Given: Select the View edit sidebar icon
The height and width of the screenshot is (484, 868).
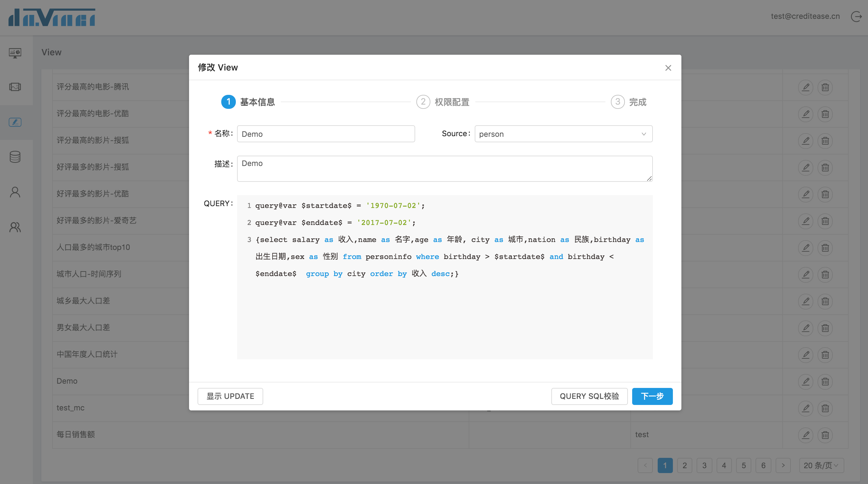Looking at the screenshot, I should pos(15,122).
